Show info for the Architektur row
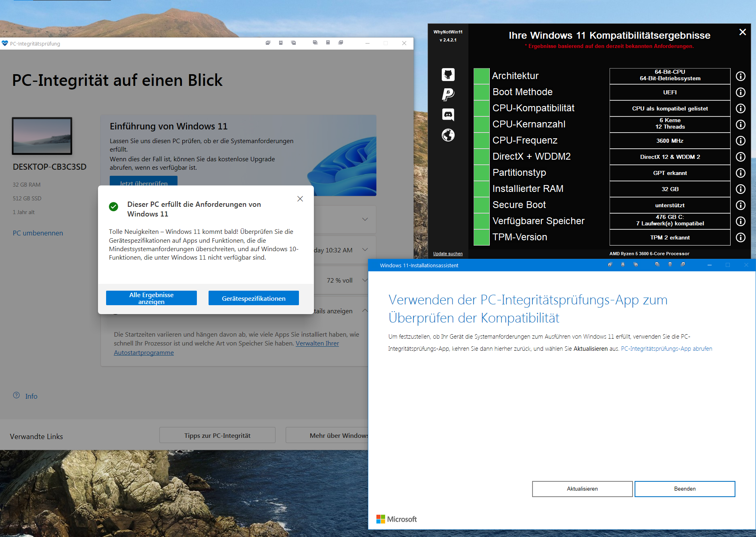This screenshot has width=756, height=537. [x=741, y=76]
